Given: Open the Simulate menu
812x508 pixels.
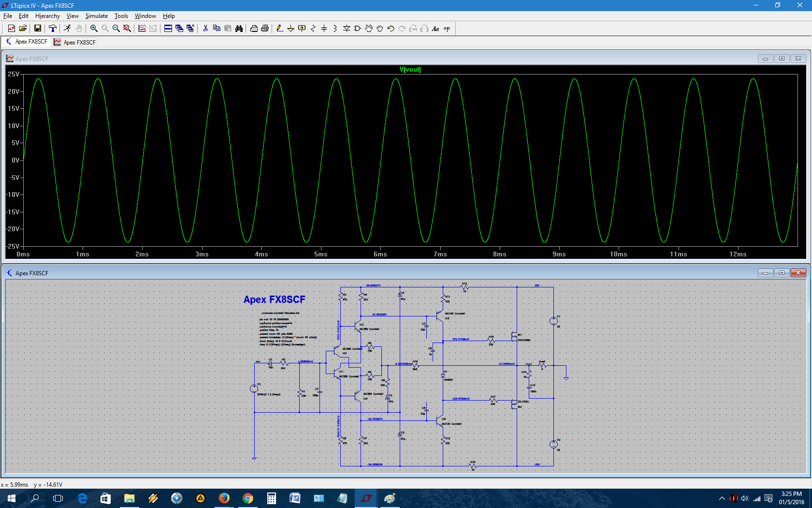Looking at the screenshot, I should tap(97, 16).
